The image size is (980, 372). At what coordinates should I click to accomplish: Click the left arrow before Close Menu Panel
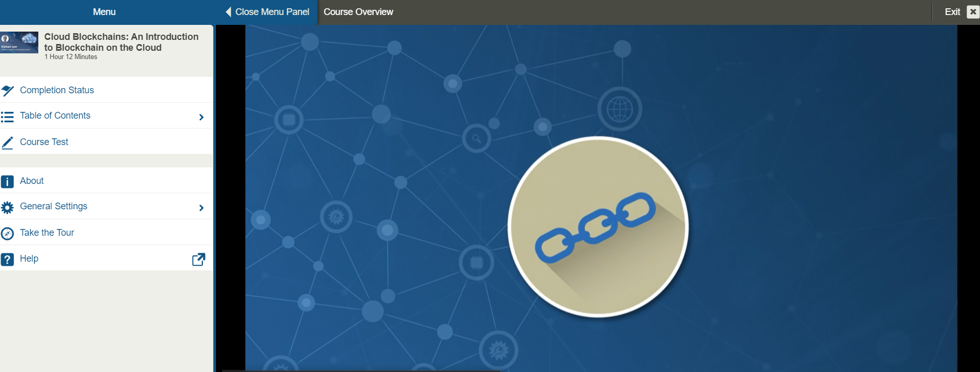click(x=228, y=12)
